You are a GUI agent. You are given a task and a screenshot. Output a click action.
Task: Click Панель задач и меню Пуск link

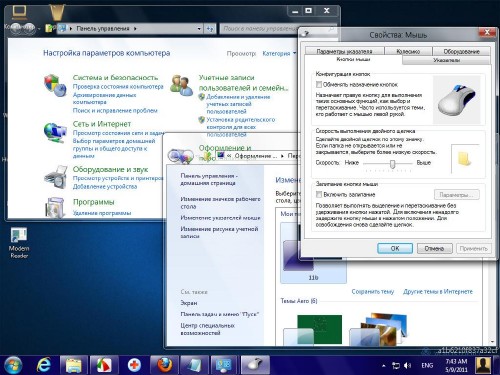[219, 314]
